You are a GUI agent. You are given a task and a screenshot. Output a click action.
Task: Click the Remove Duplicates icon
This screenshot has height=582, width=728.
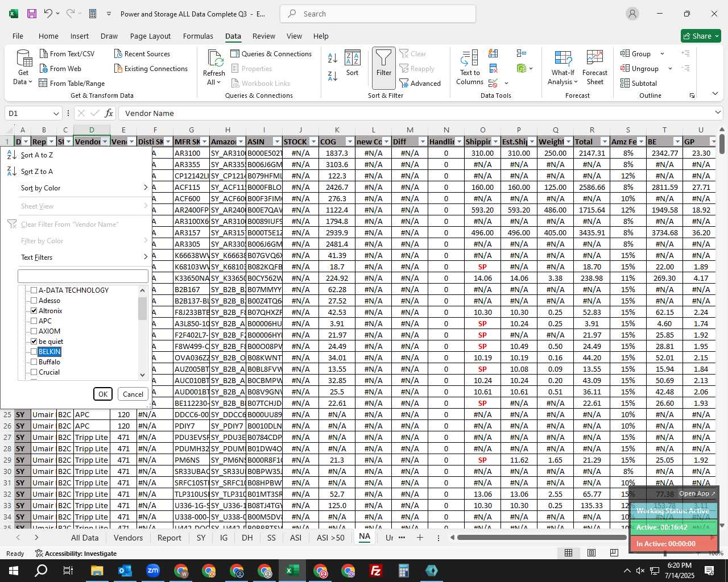click(493, 68)
